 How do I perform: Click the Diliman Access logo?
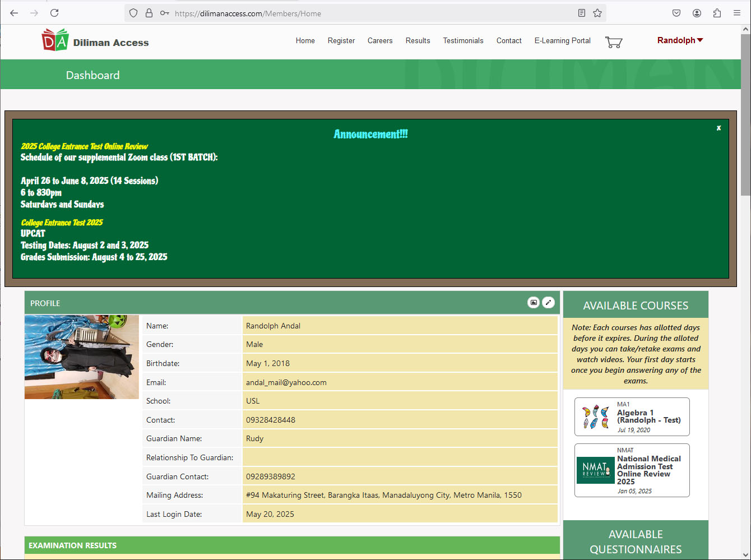coord(95,41)
